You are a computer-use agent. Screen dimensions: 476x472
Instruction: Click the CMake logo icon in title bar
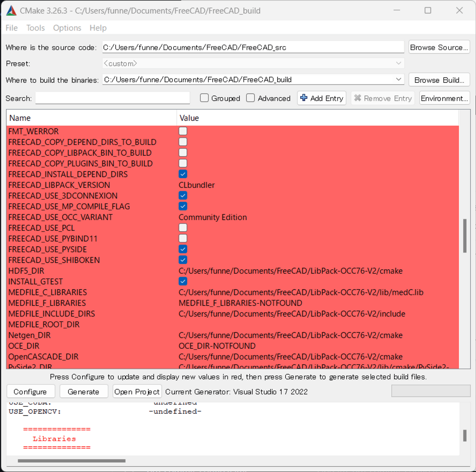(11, 11)
